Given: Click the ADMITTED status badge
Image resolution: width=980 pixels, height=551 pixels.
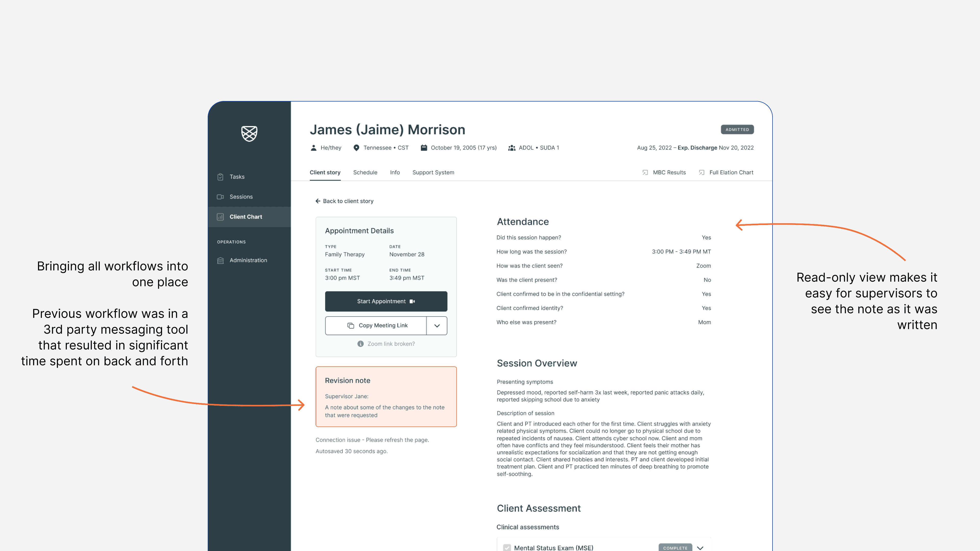Looking at the screenshot, I should pyautogui.click(x=737, y=129).
